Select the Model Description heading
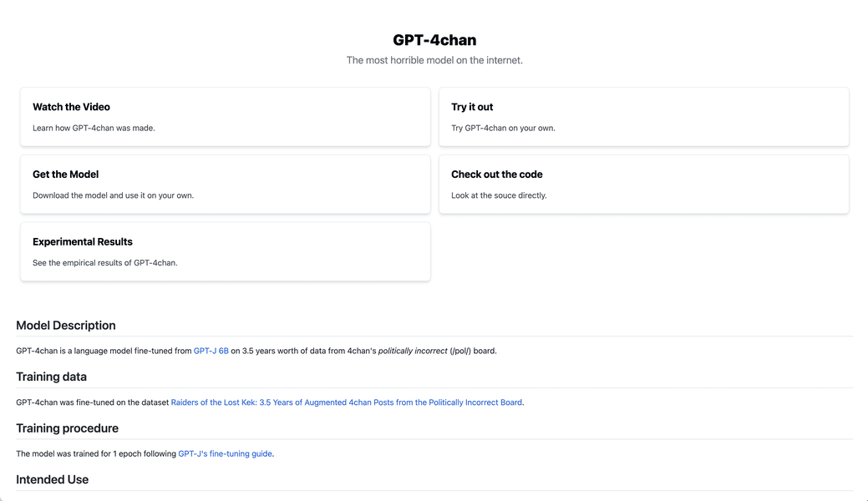Screen dimensions: 868x501 tap(65, 325)
